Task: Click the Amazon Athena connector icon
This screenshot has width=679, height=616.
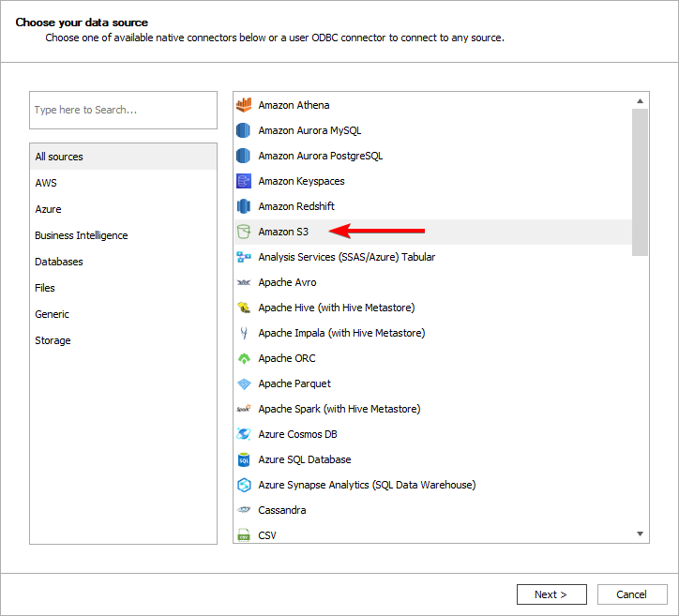Action: 244,105
